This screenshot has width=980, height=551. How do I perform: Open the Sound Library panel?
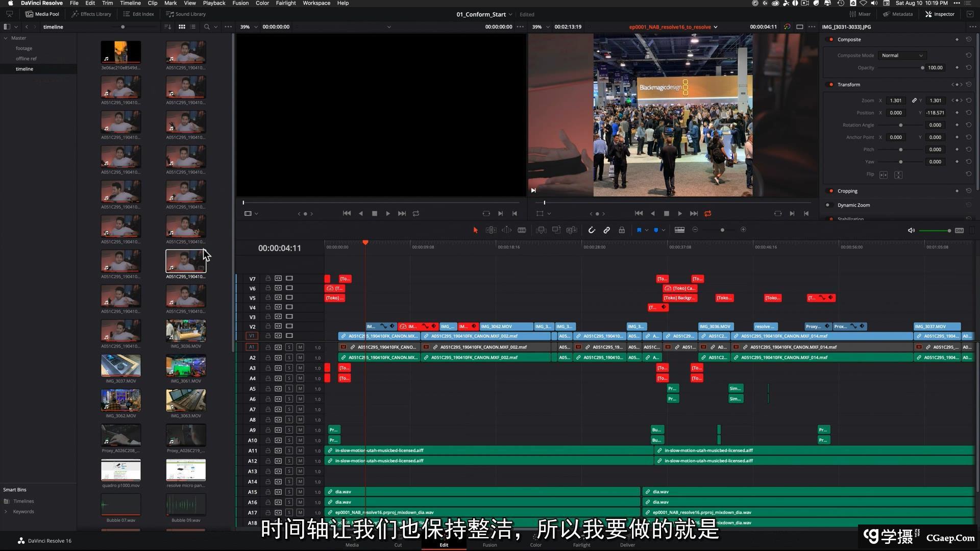186,14
